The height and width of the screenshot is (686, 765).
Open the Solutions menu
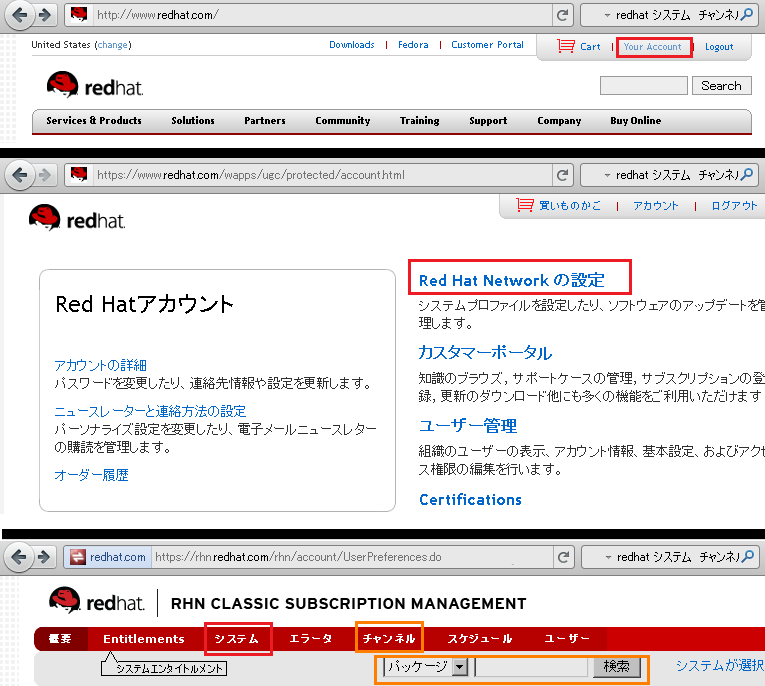point(193,121)
